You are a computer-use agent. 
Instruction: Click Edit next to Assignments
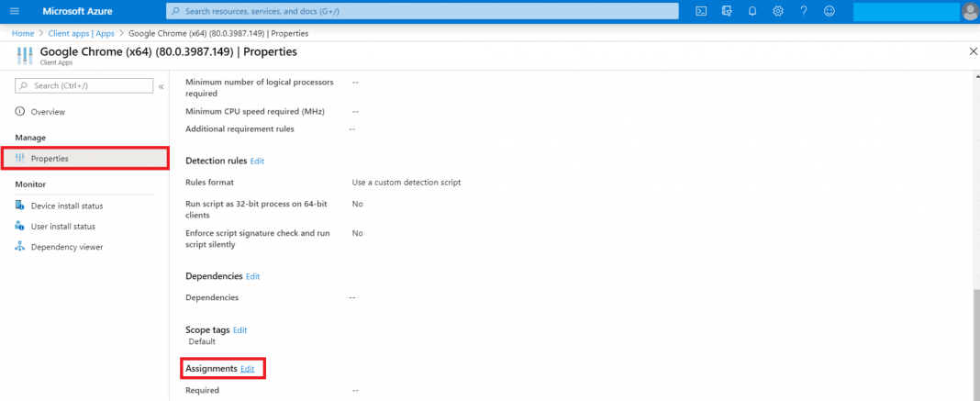pos(248,369)
